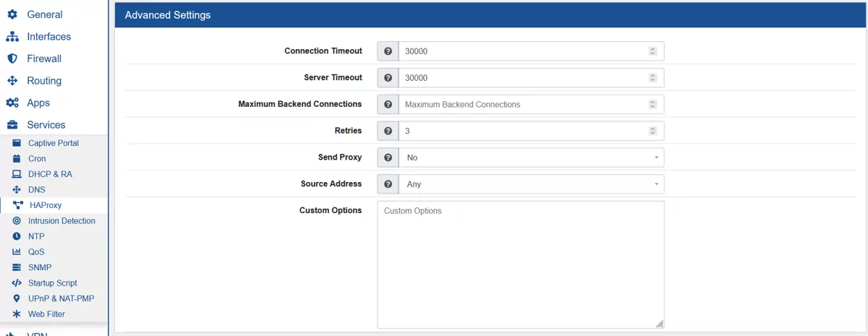Focus the Maximum Backend Connections field

(x=521, y=104)
